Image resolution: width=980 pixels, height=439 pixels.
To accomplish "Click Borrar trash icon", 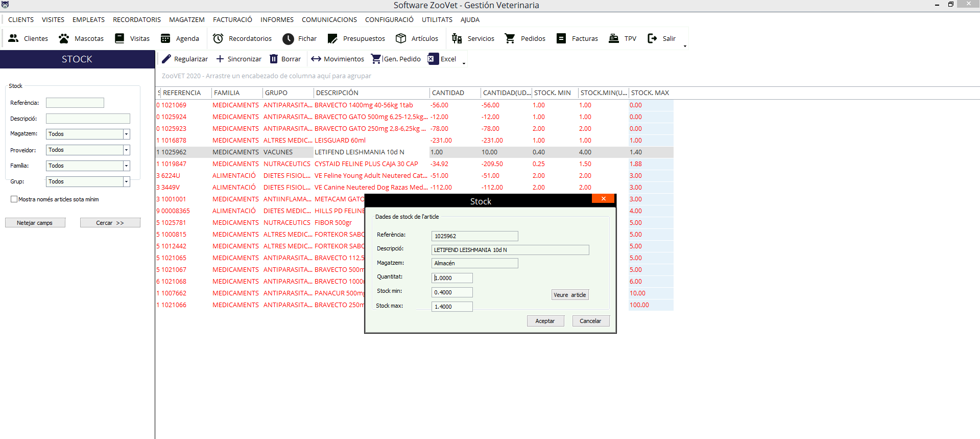I will 274,59.
